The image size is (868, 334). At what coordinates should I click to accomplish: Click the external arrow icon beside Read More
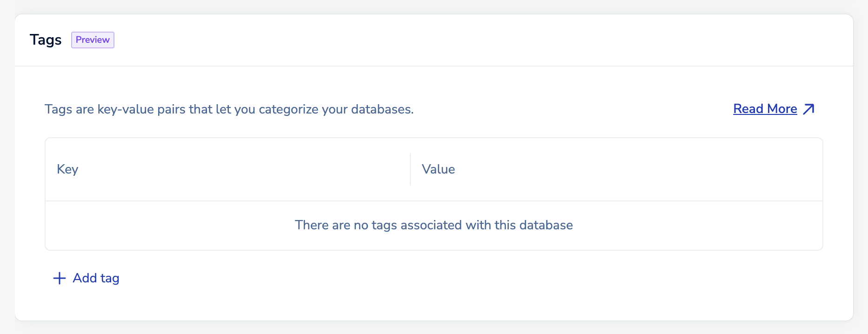(809, 109)
